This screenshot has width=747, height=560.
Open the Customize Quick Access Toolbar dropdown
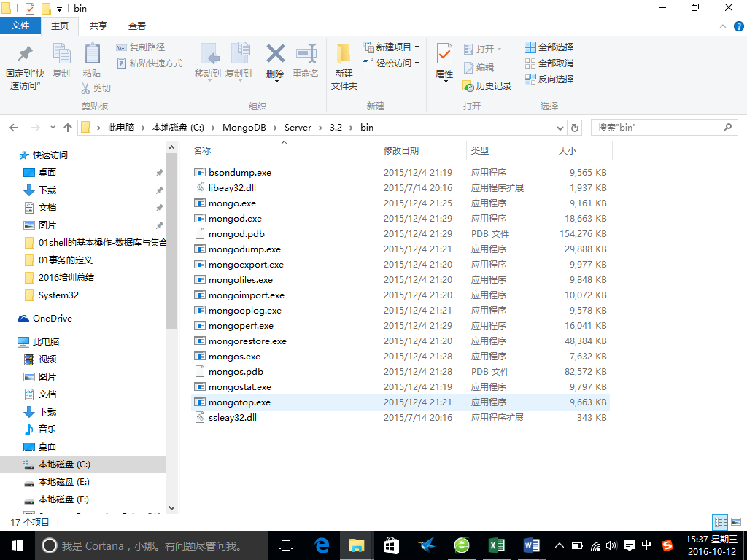(59, 9)
